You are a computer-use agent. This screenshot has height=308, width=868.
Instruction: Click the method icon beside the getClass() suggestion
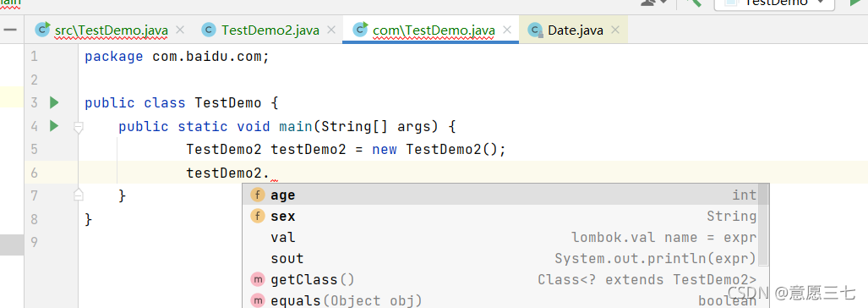point(258,279)
